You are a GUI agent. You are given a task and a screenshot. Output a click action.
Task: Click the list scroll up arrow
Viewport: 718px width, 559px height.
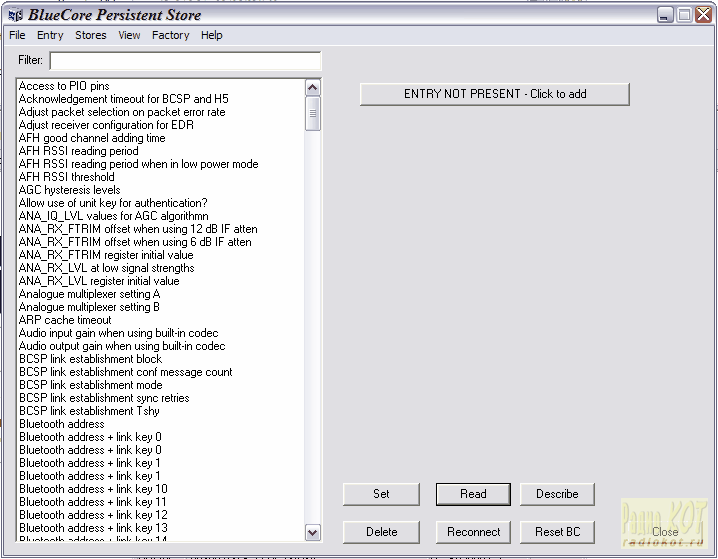pyautogui.click(x=313, y=87)
